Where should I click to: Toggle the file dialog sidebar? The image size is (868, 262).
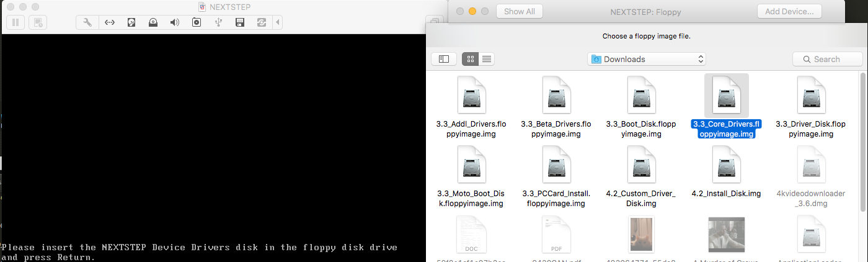pos(444,59)
